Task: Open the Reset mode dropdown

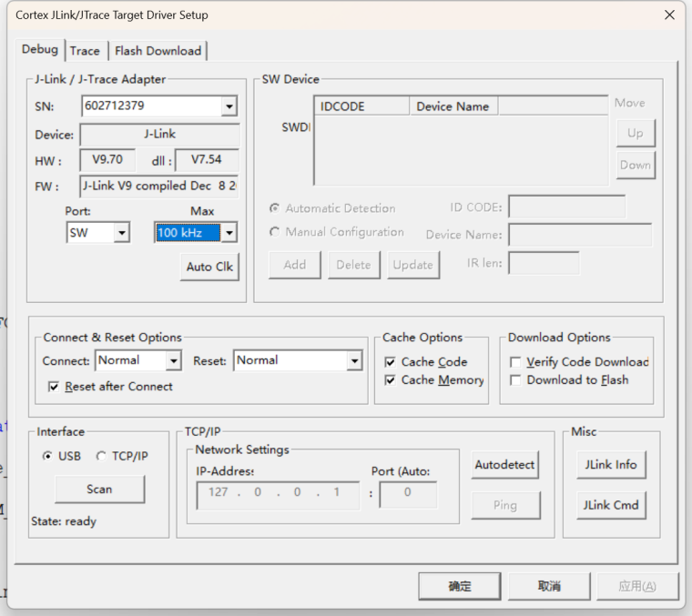Action: click(354, 360)
